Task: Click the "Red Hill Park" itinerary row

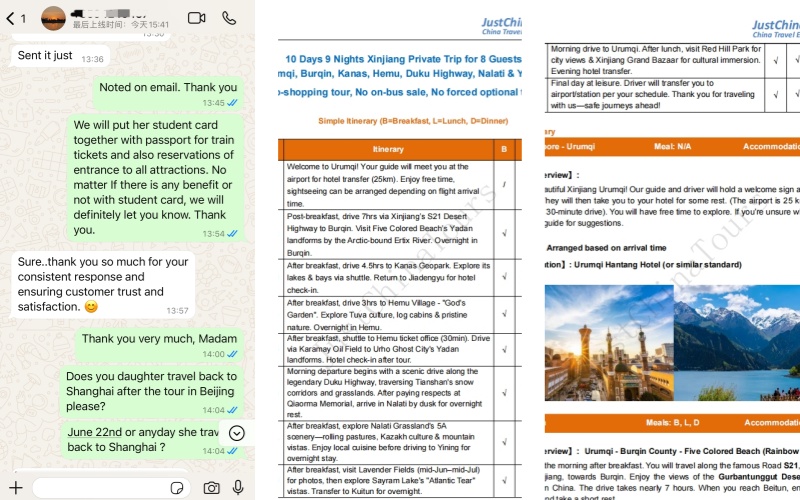Action: (x=656, y=60)
